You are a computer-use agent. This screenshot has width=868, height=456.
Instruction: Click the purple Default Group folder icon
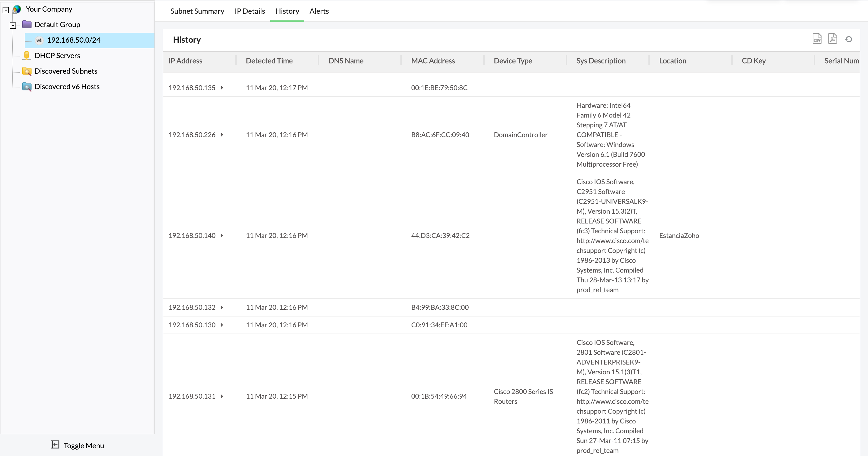[x=27, y=25]
